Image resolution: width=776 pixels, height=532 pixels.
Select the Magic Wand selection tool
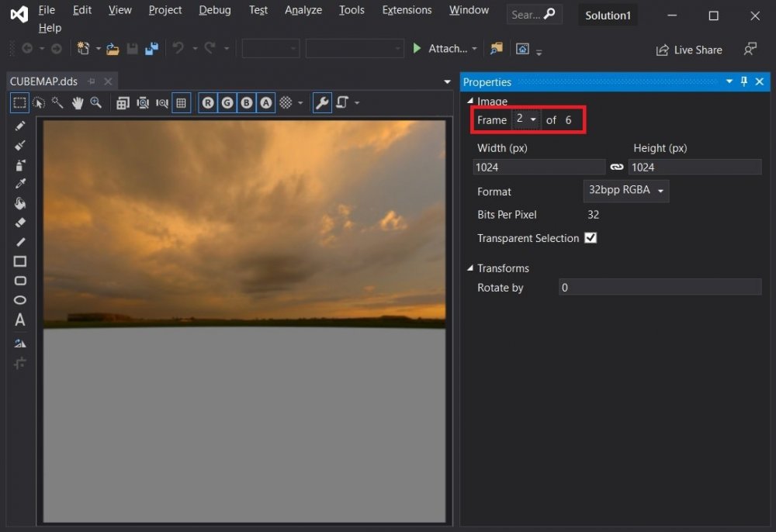[58, 102]
